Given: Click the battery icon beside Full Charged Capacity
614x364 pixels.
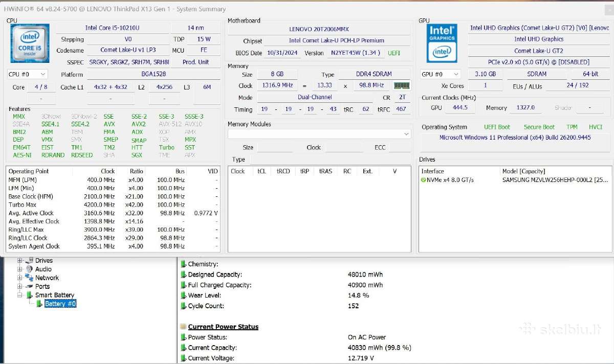Looking at the screenshot, I should (183, 285).
